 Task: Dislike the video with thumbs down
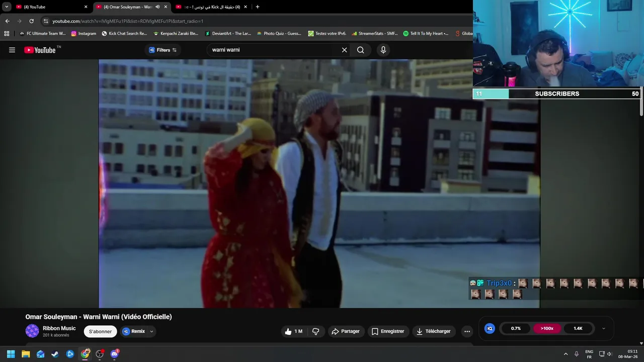(316, 331)
